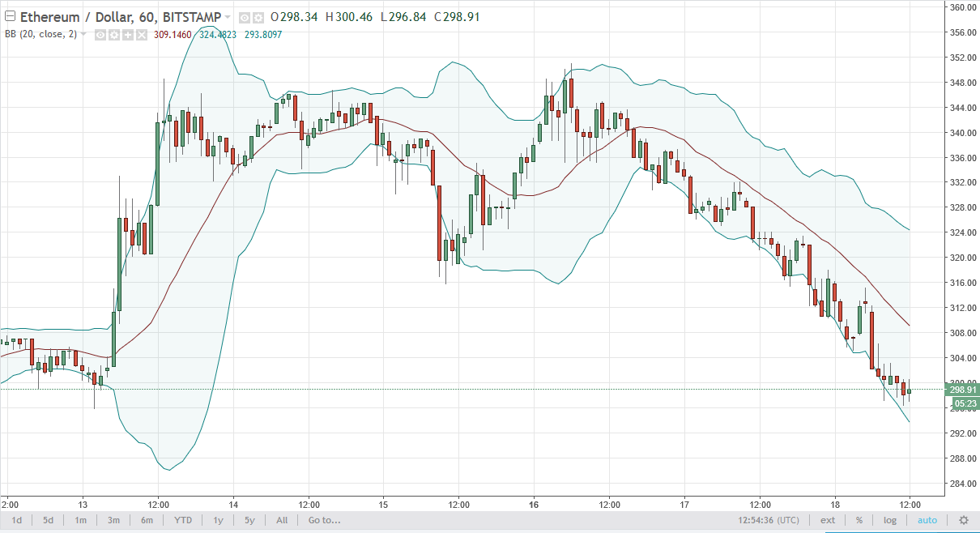Select the YTD time range

click(182, 520)
